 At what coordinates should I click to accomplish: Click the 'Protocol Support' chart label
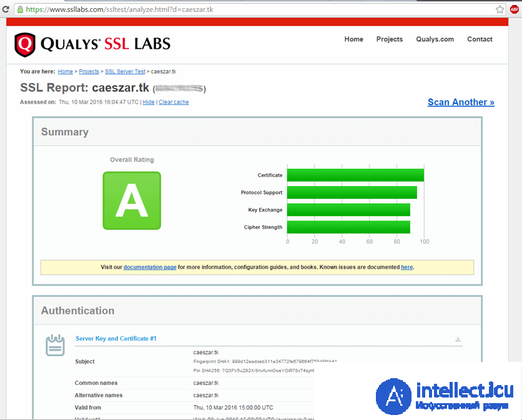(262, 193)
